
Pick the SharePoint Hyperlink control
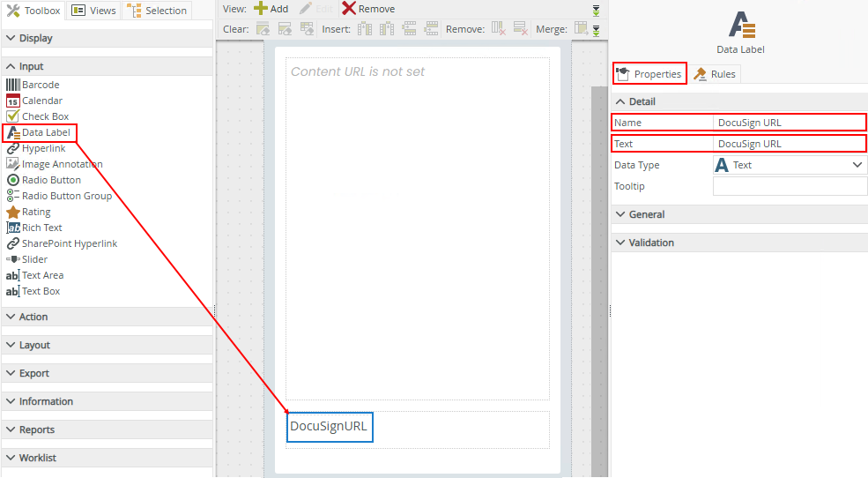[62, 243]
